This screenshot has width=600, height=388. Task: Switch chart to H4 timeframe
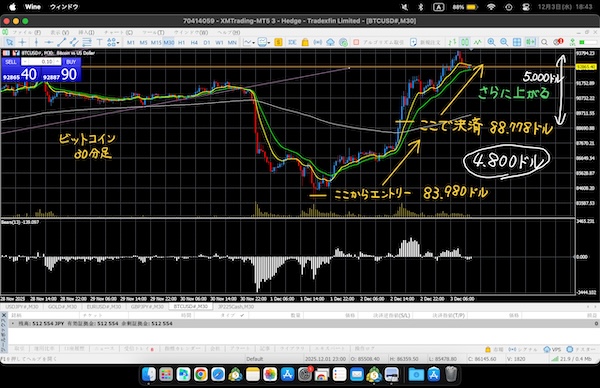tap(194, 42)
